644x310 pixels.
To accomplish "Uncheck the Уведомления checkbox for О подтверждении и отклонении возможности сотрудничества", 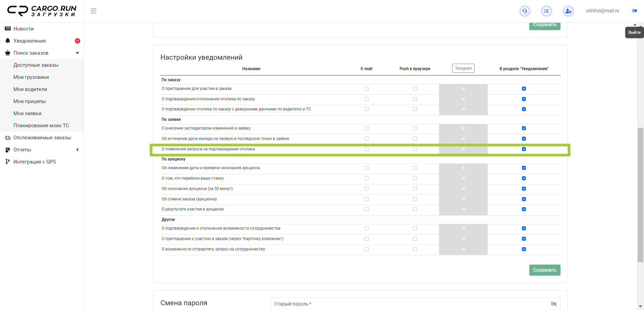I will coord(524,228).
